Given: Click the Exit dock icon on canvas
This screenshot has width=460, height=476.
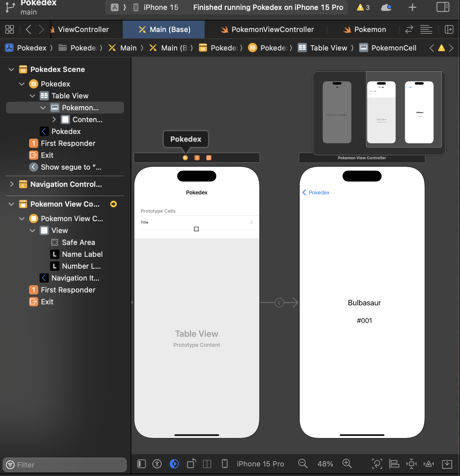Looking at the screenshot, I should point(209,158).
